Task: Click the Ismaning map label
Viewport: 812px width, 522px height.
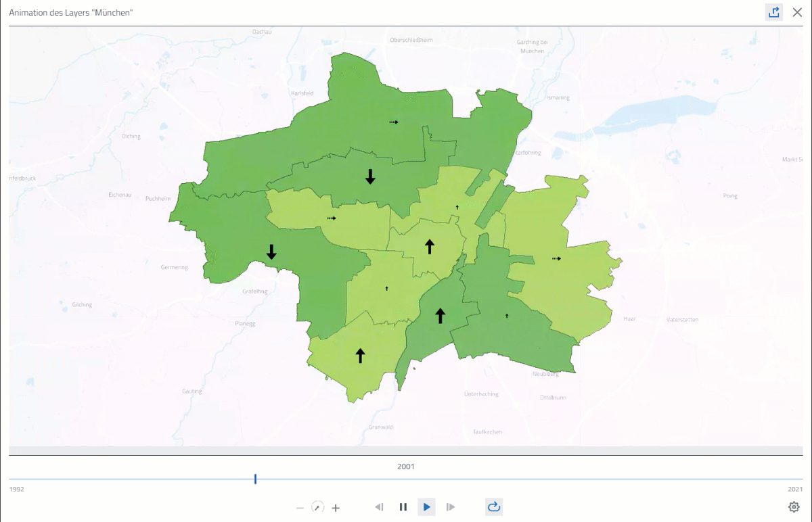Action: (559, 97)
